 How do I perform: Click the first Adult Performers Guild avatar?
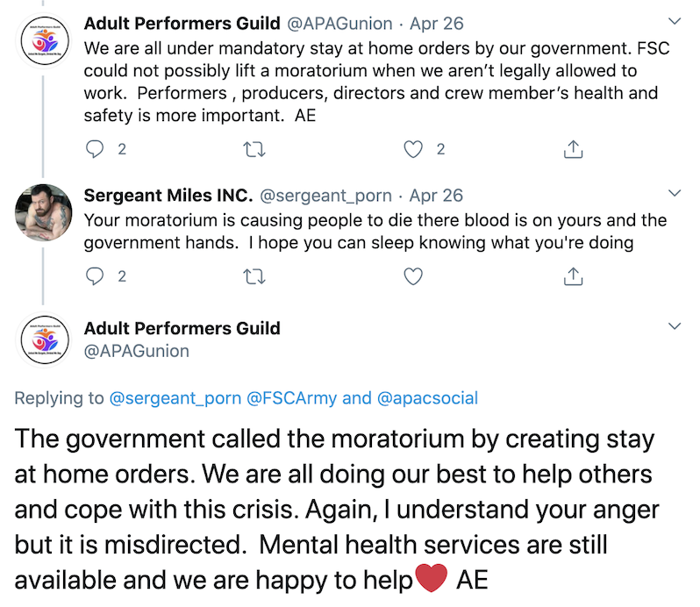pyautogui.click(x=44, y=40)
